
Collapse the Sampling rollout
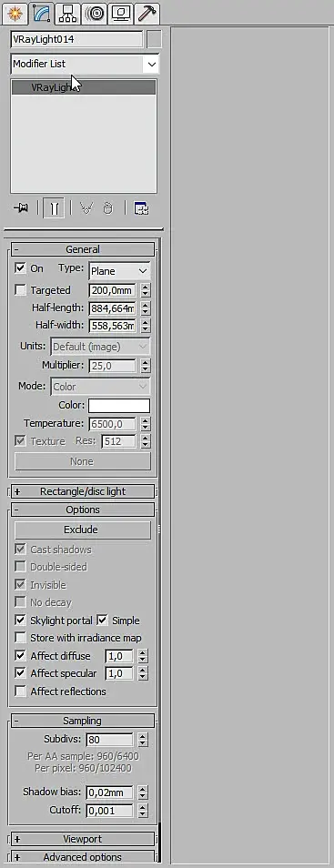point(83,721)
